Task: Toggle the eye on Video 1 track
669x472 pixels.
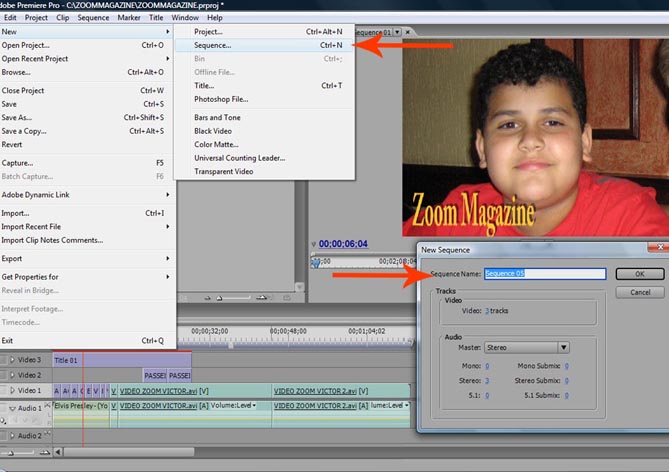Action: [x=5, y=391]
